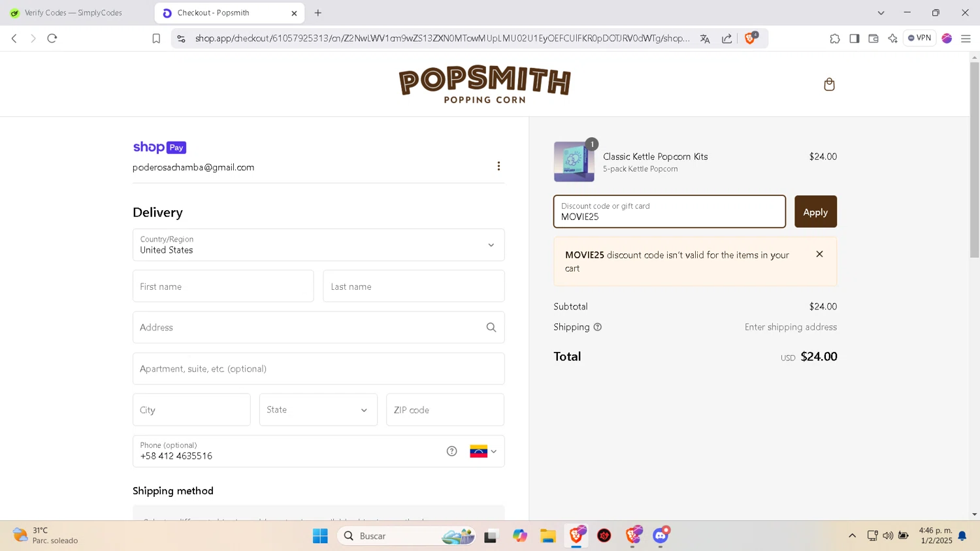The image size is (980, 551).
Task: Switch to Verify Codes — SimplyCodes tab
Action: click(73, 12)
